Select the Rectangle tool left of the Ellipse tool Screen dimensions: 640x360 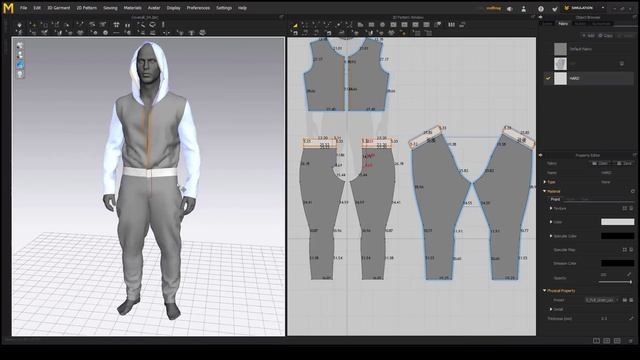pos(371,25)
